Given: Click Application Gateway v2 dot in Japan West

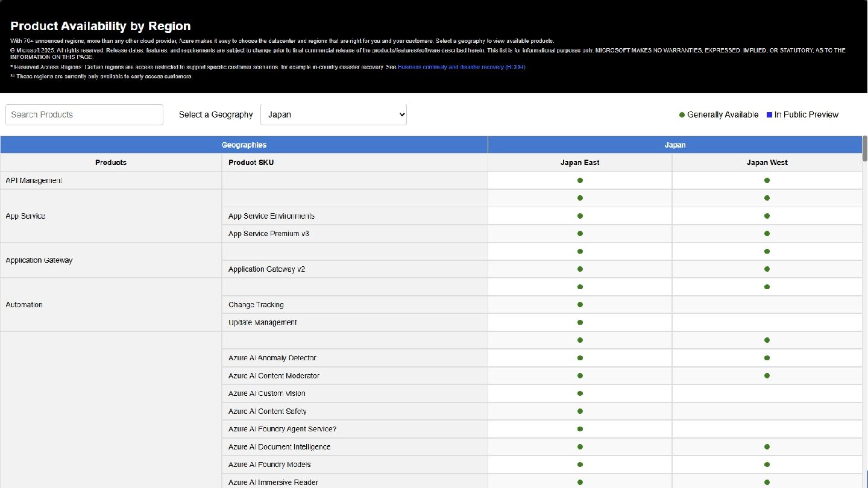Looking at the screenshot, I should 767,269.
